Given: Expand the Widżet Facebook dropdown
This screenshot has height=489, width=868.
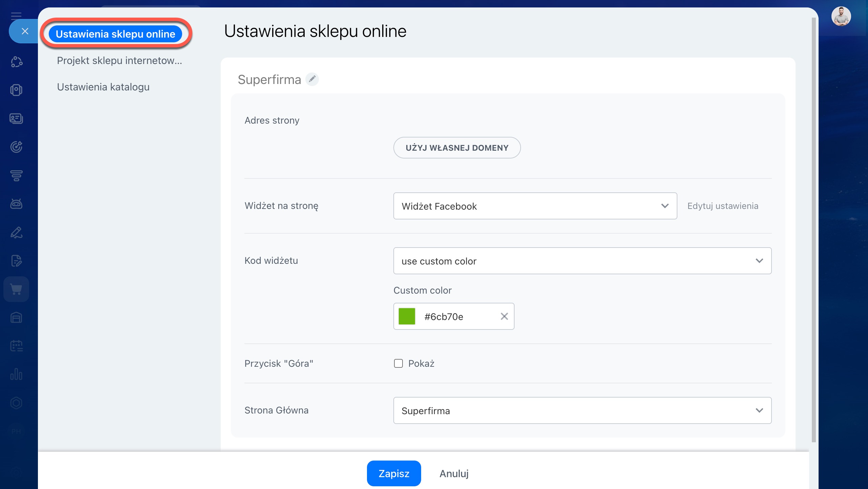Looking at the screenshot, I should (535, 206).
